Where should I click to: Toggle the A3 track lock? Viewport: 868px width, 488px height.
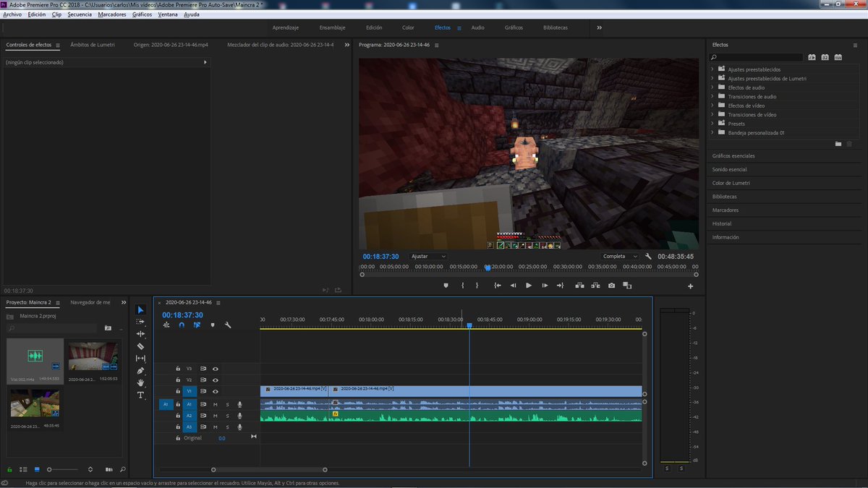coord(178,427)
